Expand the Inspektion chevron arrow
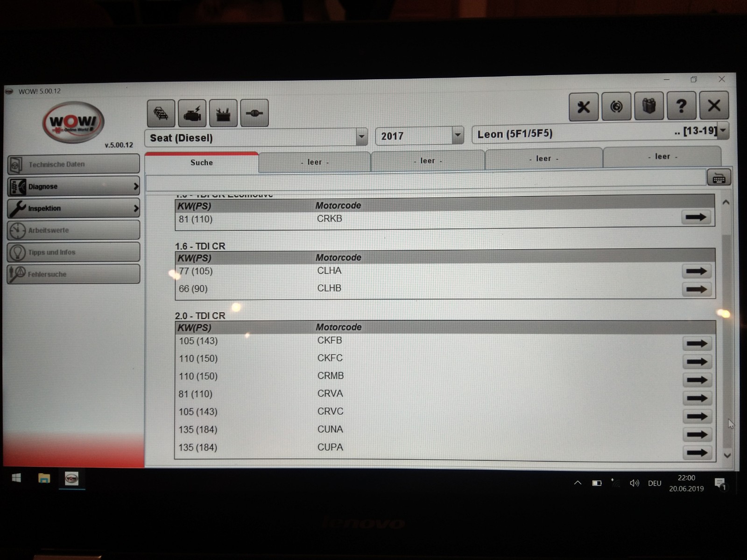 [136, 208]
